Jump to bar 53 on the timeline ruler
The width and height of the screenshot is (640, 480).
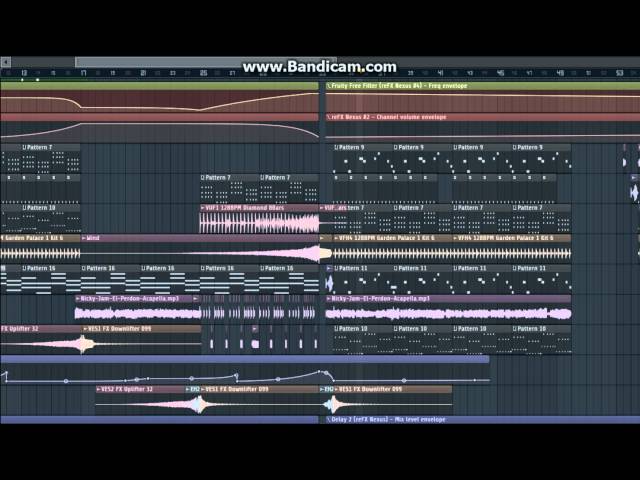(x=620, y=73)
